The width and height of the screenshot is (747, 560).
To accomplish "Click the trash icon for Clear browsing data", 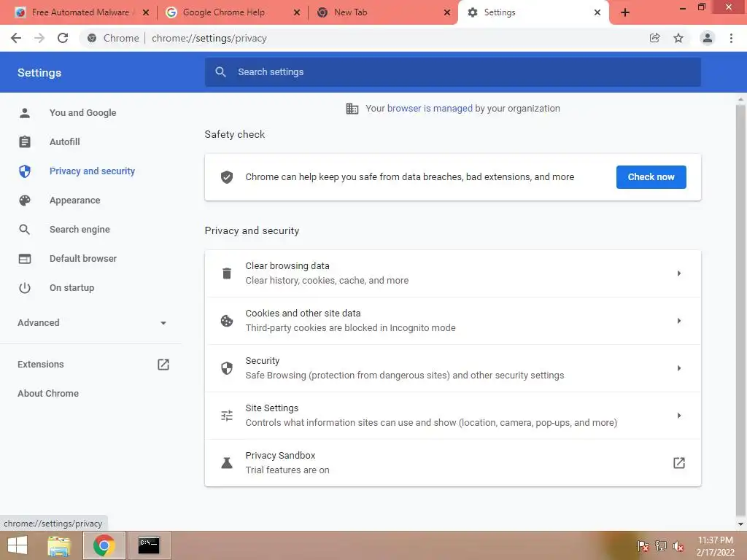I will tap(227, 273).
